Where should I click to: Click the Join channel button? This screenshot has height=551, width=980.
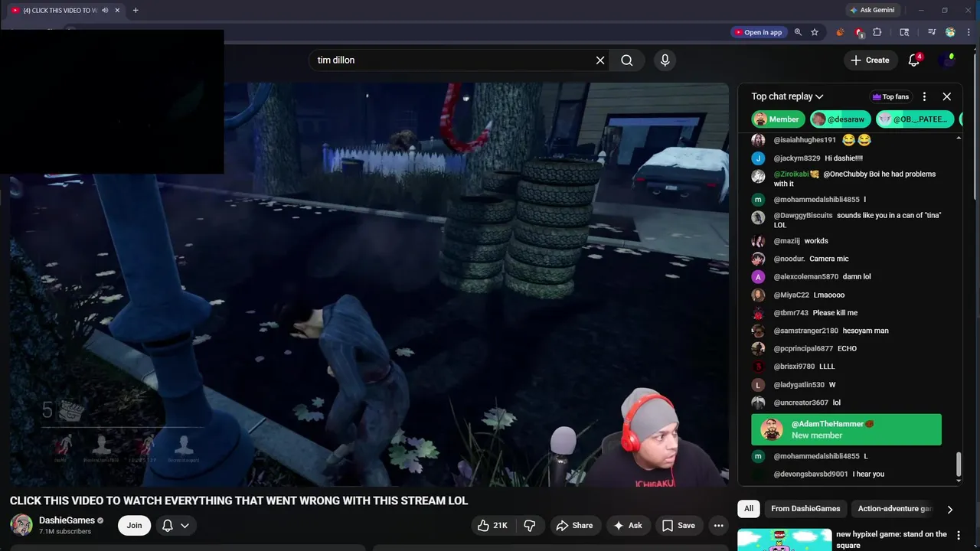coord(134,525)
